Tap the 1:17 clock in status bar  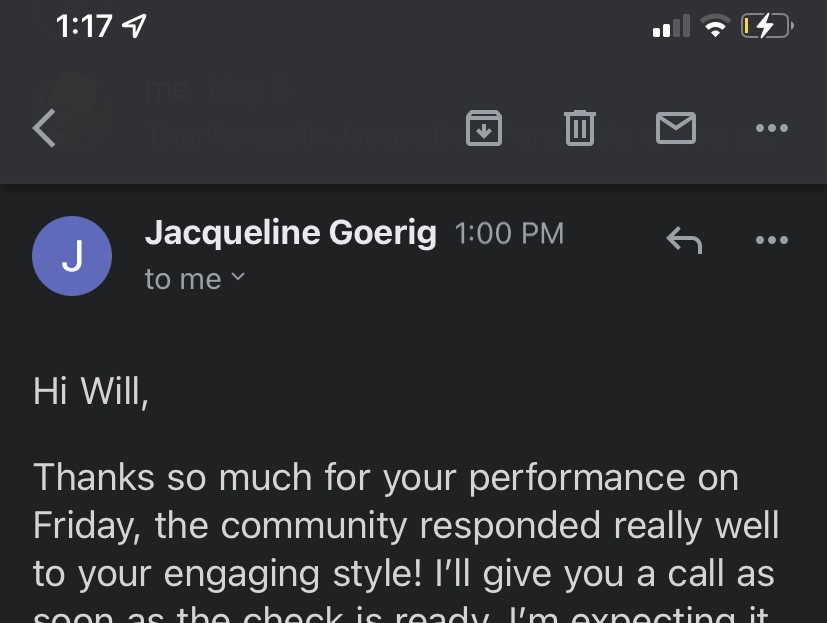pyautogui.click(x=84, y=27)
